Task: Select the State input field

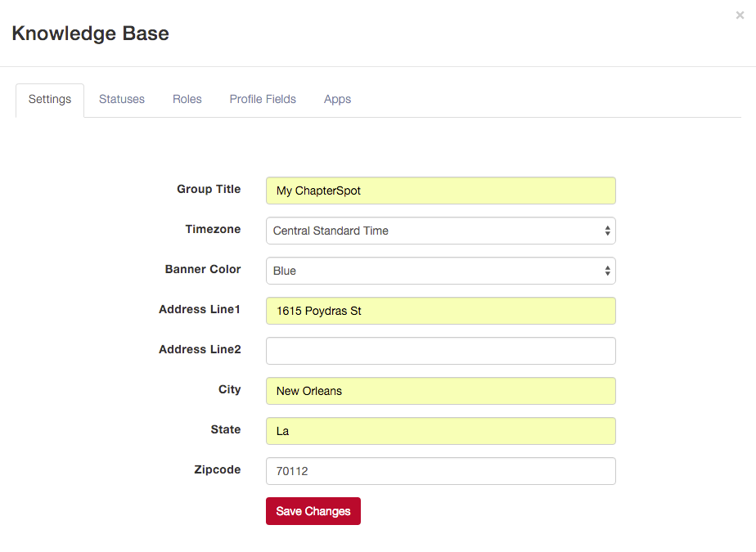Action: pos(441,430)
